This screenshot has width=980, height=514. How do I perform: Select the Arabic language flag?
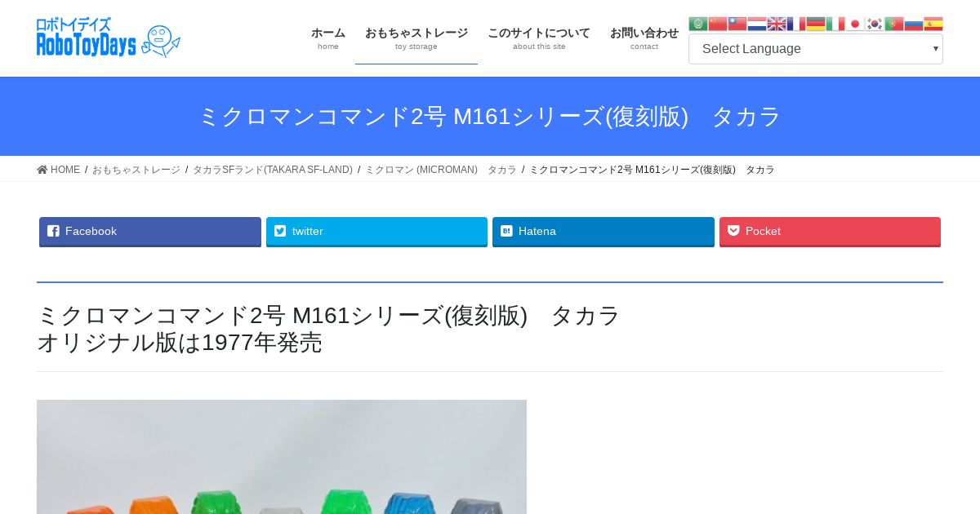pyautogui.click(x=698, y=24)
